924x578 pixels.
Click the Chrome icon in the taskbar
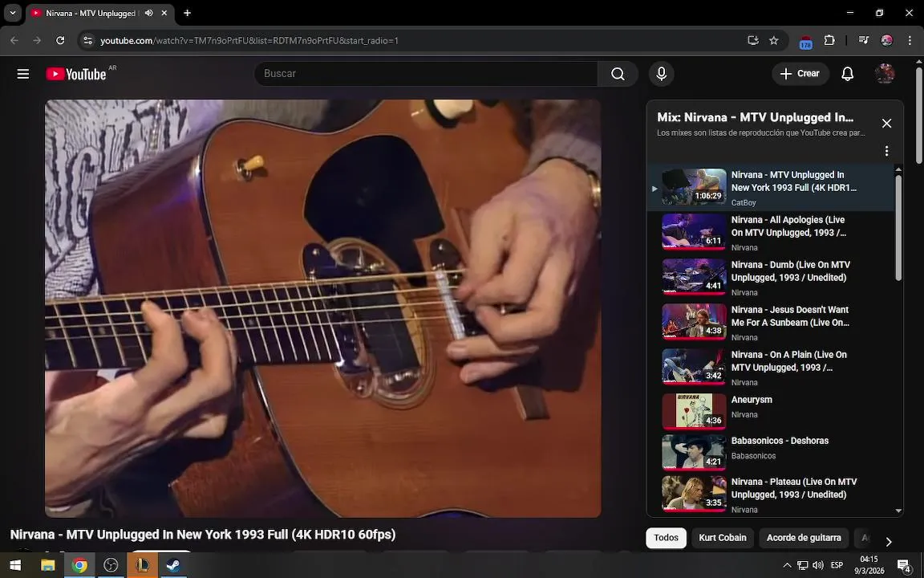tap(79, 565)
